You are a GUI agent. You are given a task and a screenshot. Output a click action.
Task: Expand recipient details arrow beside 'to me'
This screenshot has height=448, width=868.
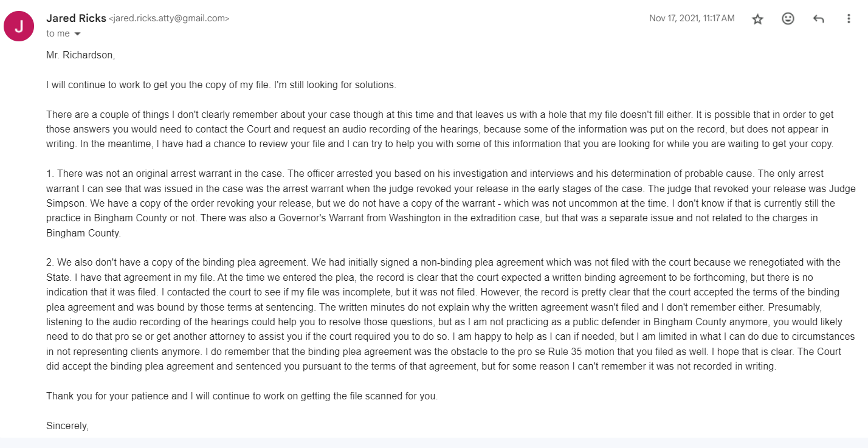pyautogui.click(x=77, y=34)
